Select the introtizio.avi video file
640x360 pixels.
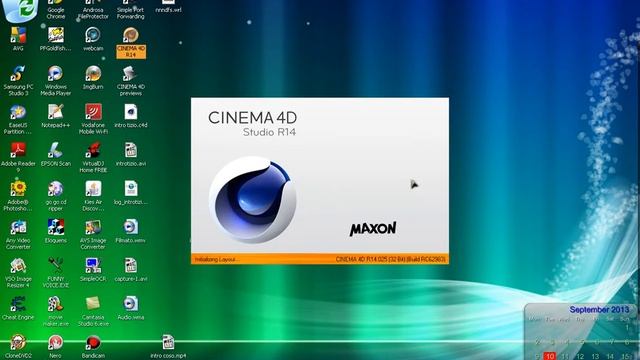coord(131,154)
